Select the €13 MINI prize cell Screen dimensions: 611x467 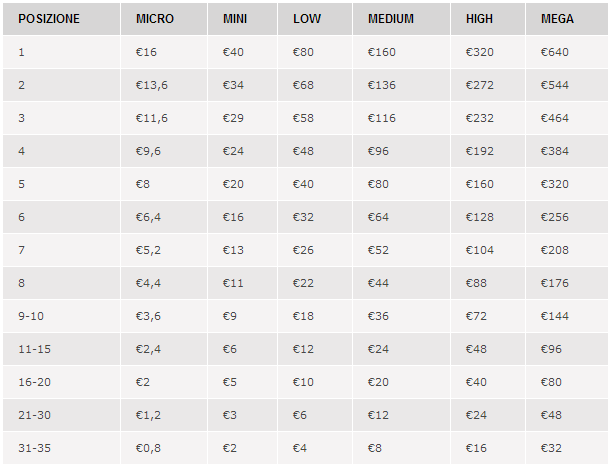coord(234,250)
